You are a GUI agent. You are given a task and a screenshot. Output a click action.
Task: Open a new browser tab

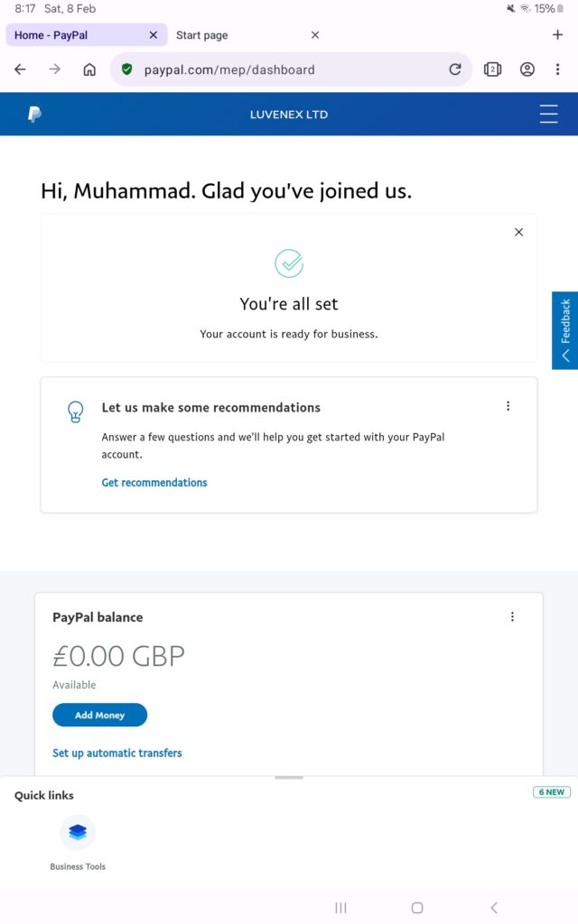(x=557, y=35)
